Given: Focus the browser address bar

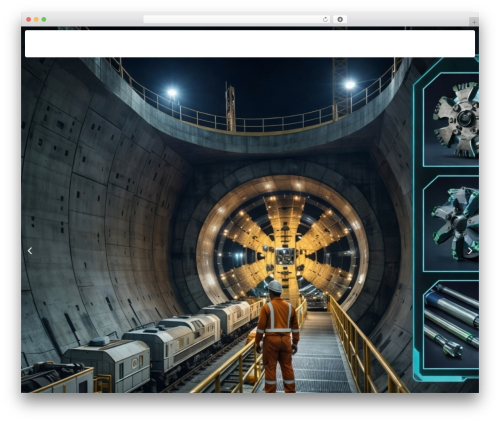Looking at the screenshot, I should [x=237, y=19].
